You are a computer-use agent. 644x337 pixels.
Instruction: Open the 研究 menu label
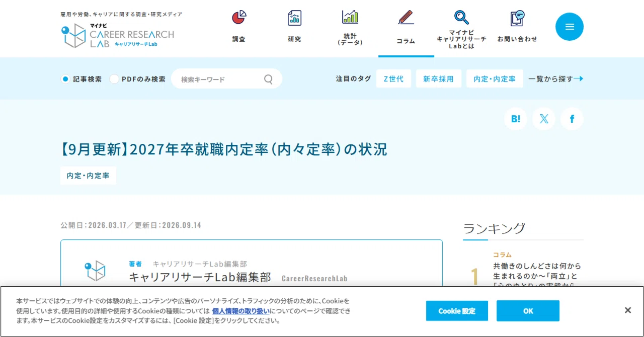[295, 39]
